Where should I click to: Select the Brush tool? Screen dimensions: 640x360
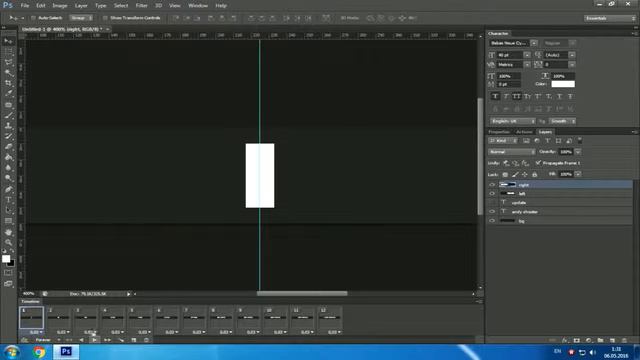pyautogui.click(x=8, y=115)
